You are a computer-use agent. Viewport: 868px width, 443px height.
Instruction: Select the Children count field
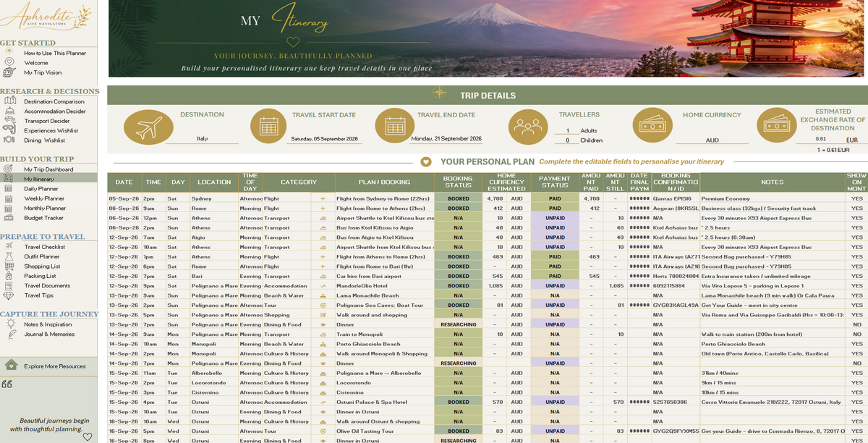[x=567, y=140]
